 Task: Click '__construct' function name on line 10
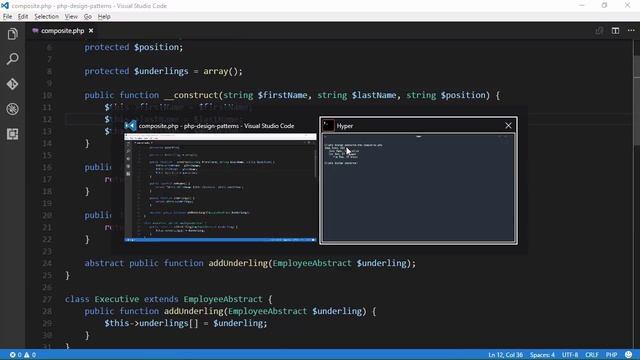pos(191,95)
